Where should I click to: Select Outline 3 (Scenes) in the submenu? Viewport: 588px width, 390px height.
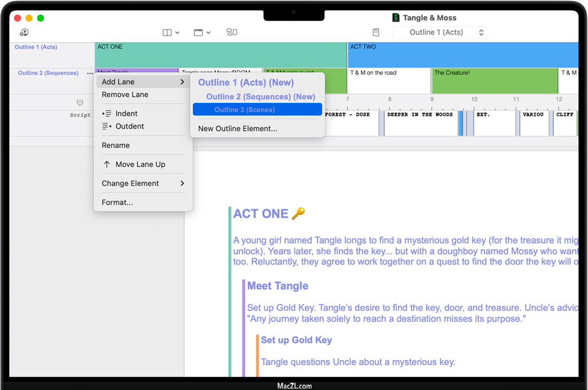245,110
